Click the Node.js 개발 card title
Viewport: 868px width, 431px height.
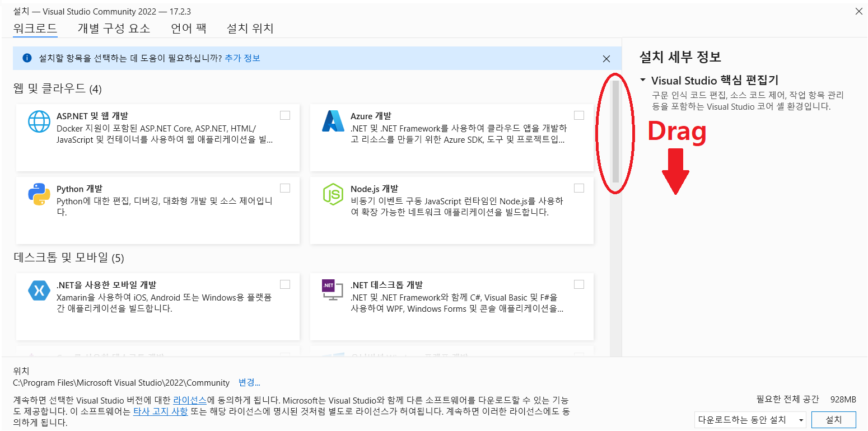(x=375, y=189)
